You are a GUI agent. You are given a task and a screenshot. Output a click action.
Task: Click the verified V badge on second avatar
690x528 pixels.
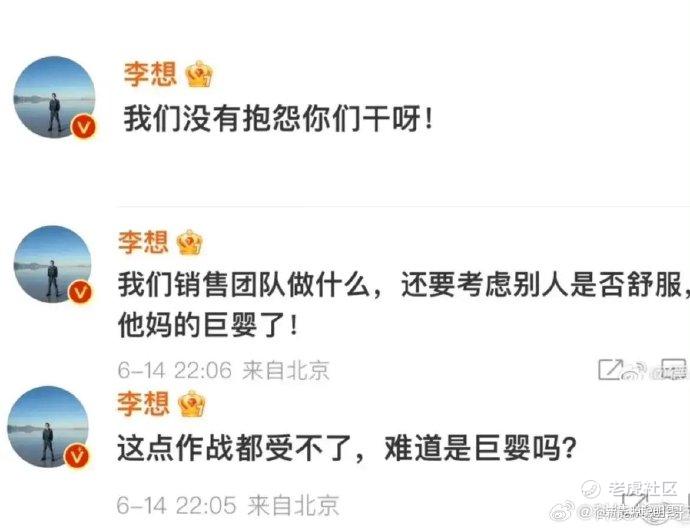(80, 292)
